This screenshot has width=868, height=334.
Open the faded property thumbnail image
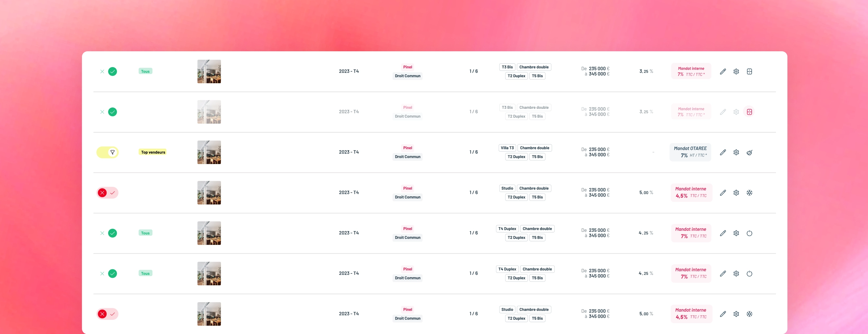point(209,112)
